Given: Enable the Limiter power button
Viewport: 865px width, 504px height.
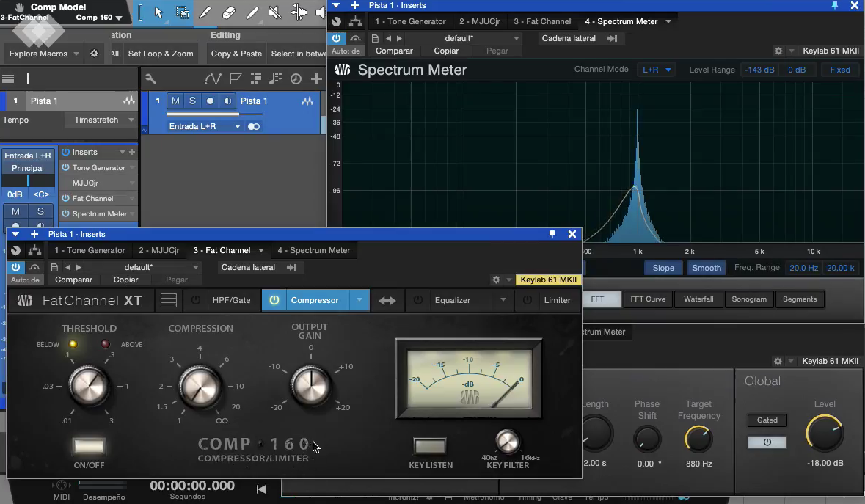Looking at the screenshot, I should 528,300.
